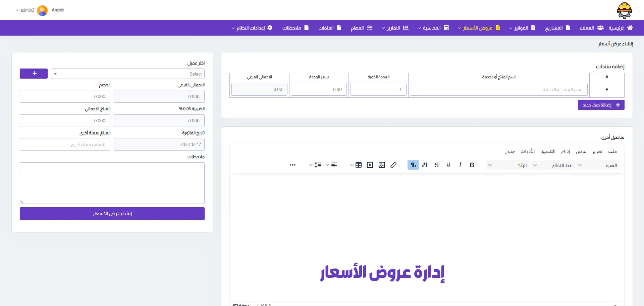The height and width of the screenshot is (306, 644).
Task: Click the إضافة صف جديد button
Action: pyautogui.click(x=601, y=105)
